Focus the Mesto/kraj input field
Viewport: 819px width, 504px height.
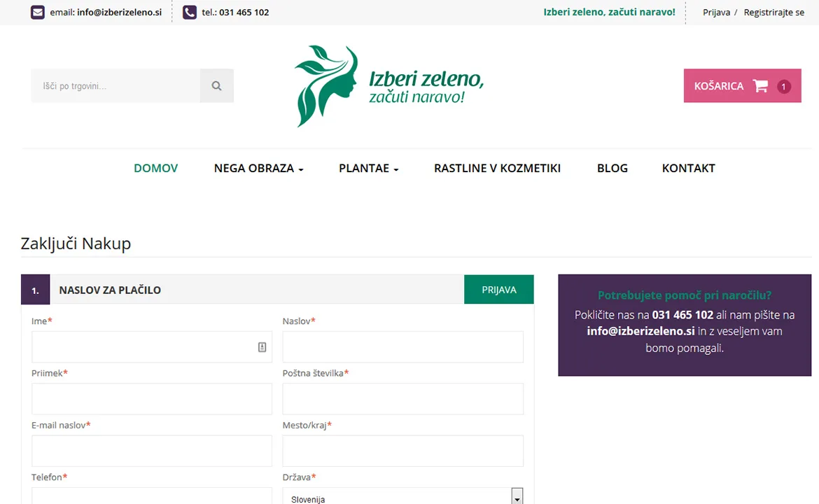[402, 451]
